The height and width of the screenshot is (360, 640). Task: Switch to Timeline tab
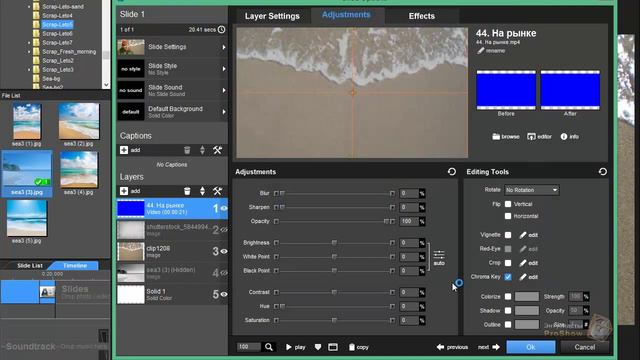[x=75, y=266]
